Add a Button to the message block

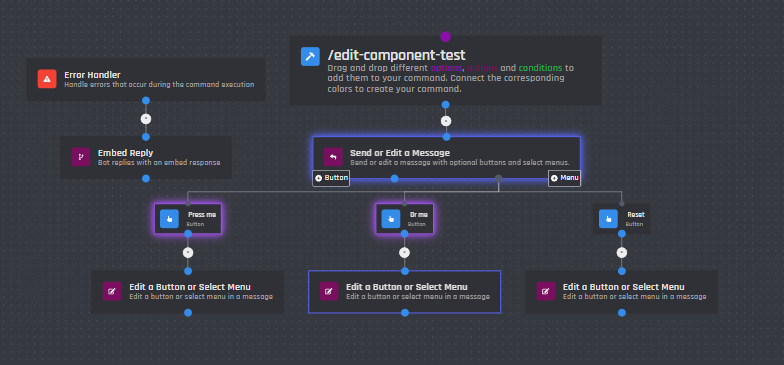pos(331,178)
